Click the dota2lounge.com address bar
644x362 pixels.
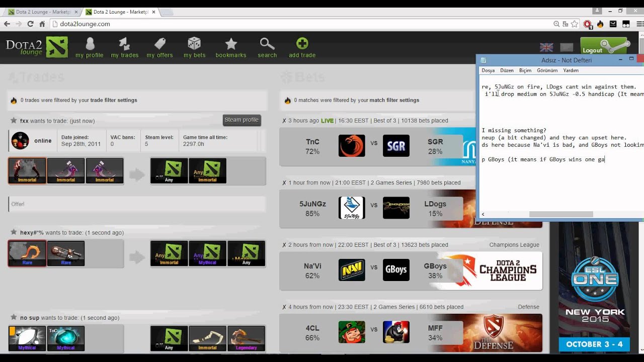coord(302,24)
